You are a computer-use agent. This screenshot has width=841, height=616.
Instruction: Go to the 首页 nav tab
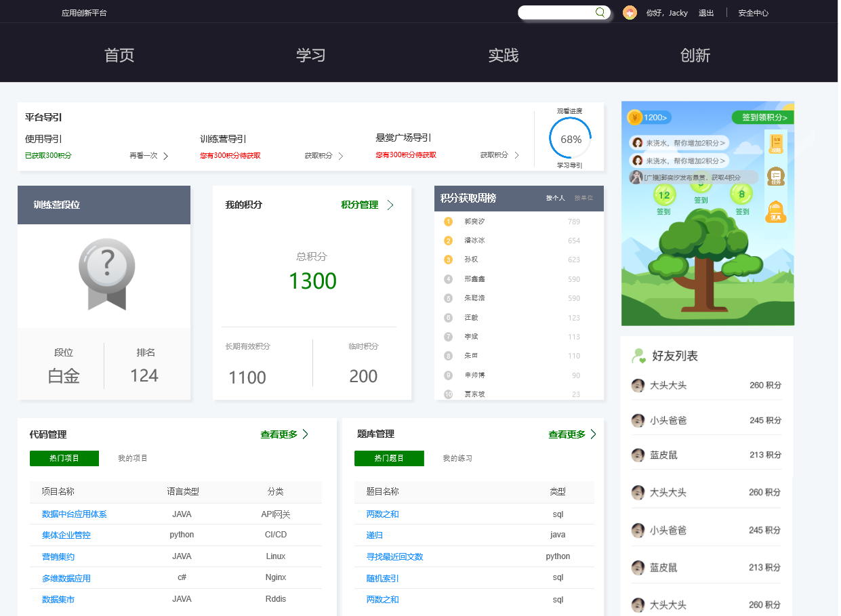click(x=119, y=56)
